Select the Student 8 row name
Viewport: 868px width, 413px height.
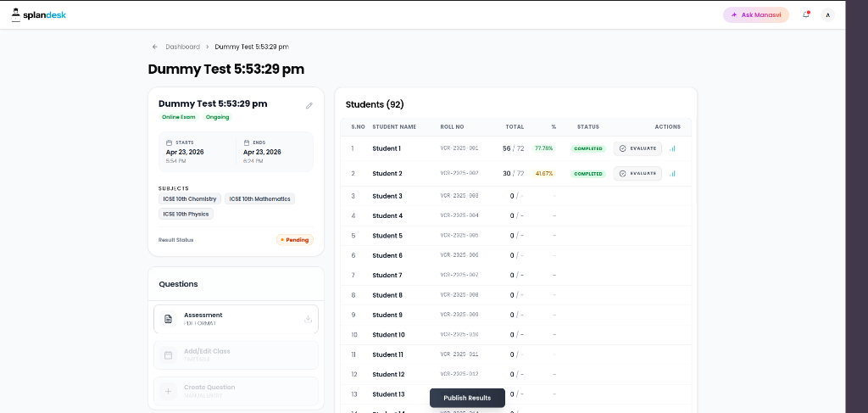click(387, 295)
